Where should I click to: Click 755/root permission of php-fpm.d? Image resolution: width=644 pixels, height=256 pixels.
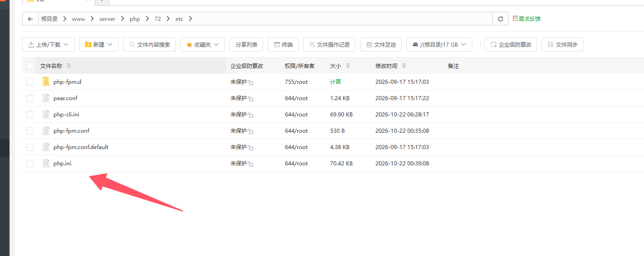point(296,82)
